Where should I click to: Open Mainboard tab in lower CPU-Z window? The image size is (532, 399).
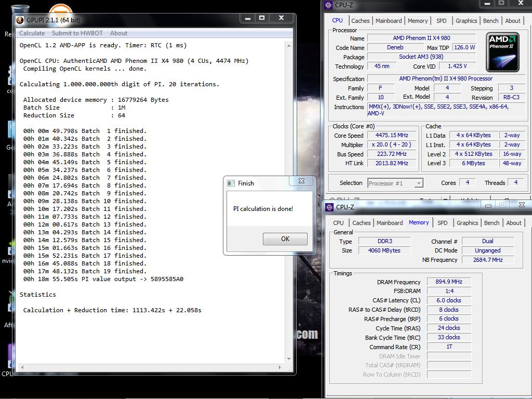(390, 223)
